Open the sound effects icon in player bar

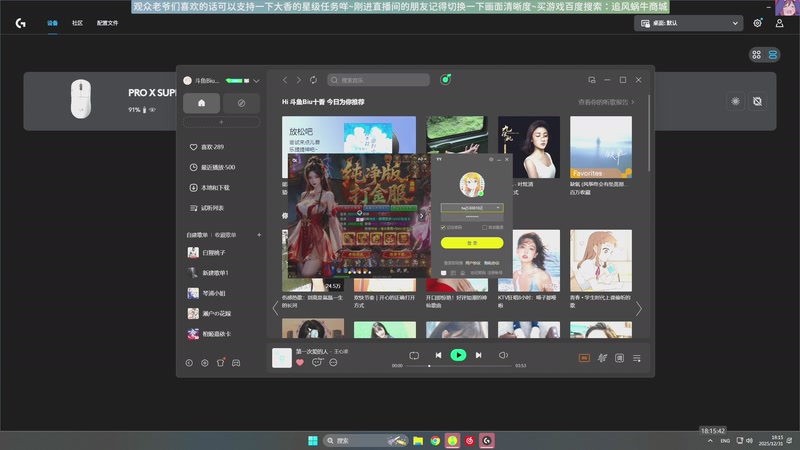coord(603,358)
